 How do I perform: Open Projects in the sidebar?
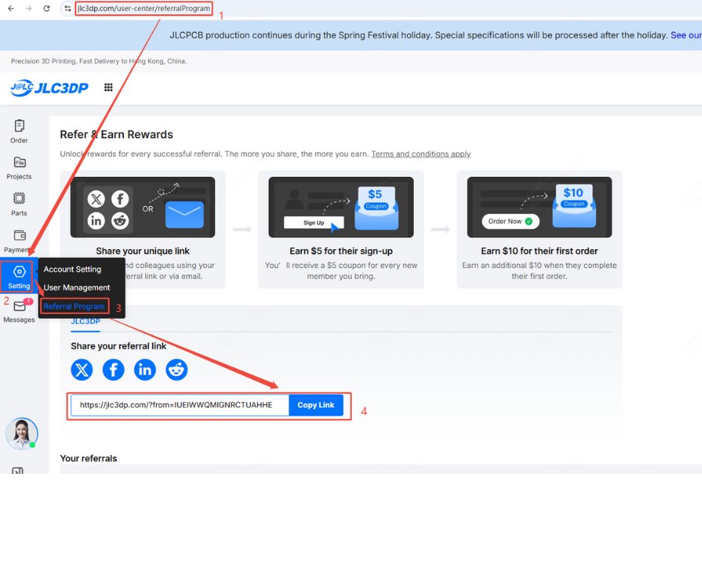pyautogui.click(x=19, y=168)
